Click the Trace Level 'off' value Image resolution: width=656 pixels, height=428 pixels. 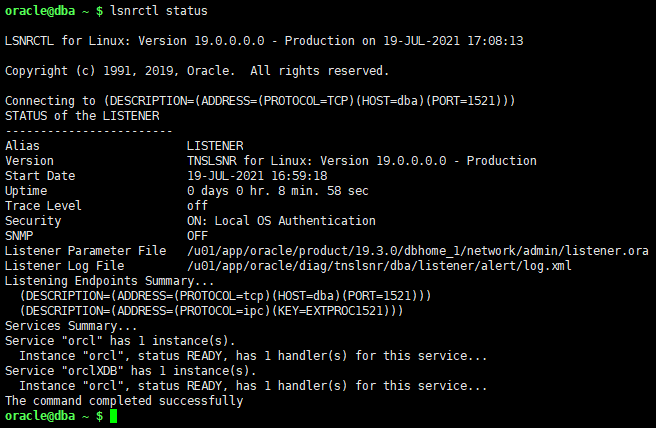pyautogui.click(x=197, y=206)
